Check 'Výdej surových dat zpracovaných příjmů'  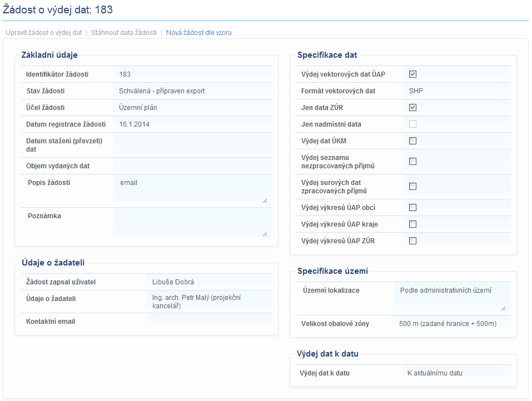[x=412, y=187]
